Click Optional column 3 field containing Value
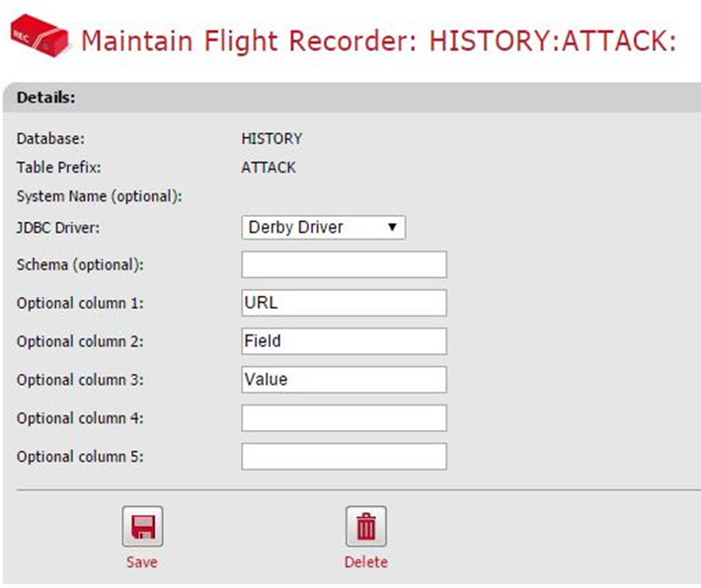This screenshot has height=588, width=701. pos(344,380)
